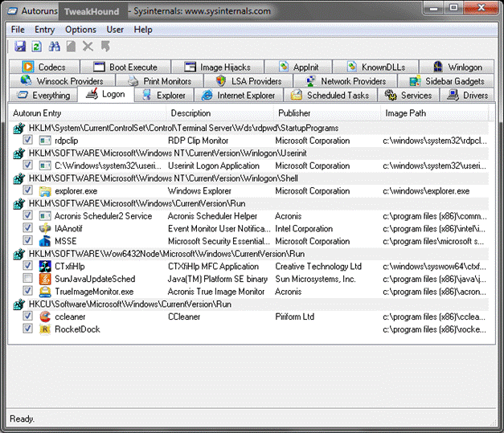Enable the SunJavaUpdateSched checkbox
The image size is (504, 433).
pos(27,278)
